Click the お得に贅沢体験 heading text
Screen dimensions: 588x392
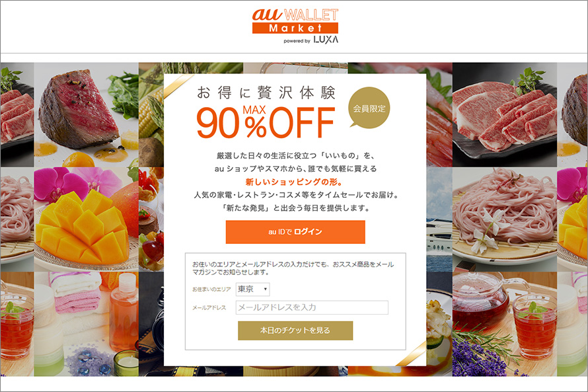coord(266,93)
